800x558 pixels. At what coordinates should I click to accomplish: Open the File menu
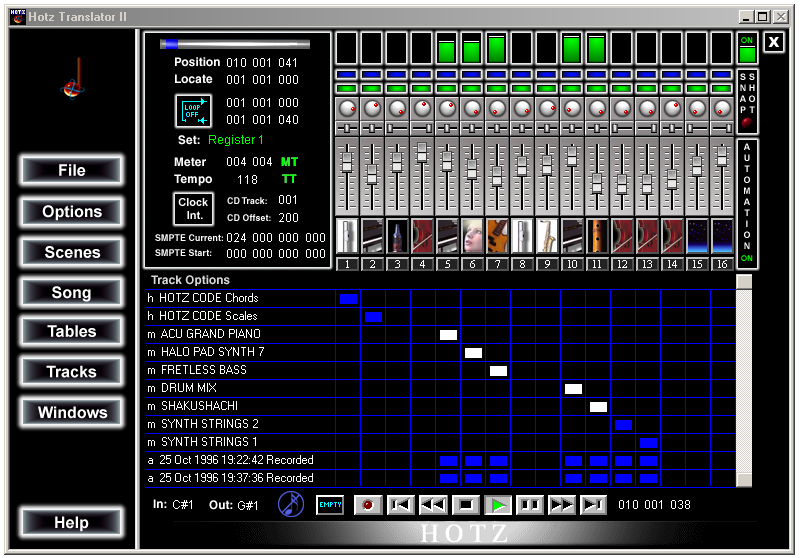[x=71, y=170]
